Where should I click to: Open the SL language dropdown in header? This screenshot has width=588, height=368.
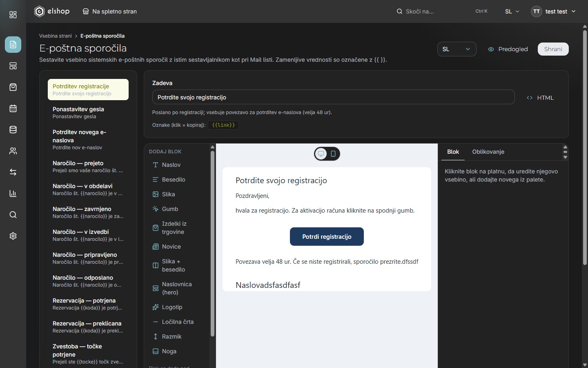click(512, 11)
